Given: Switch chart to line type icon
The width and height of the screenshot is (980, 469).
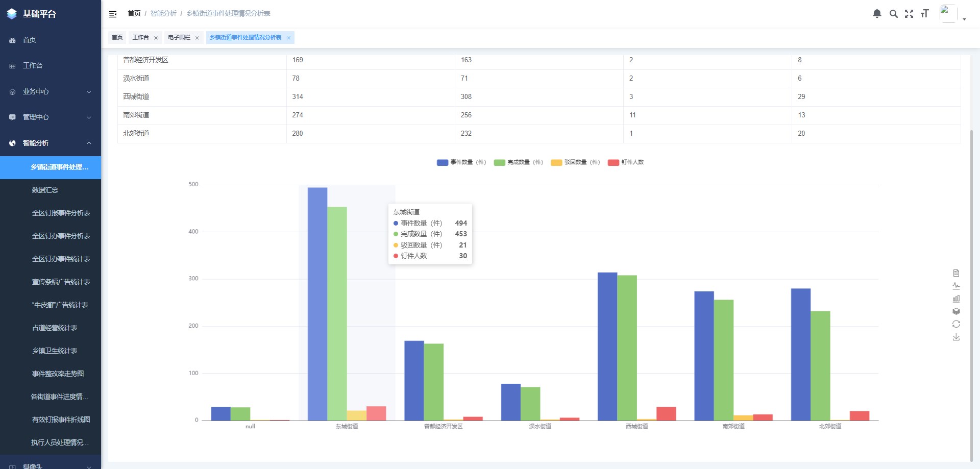Looking at the screenshot, I should tap(956, 286).
